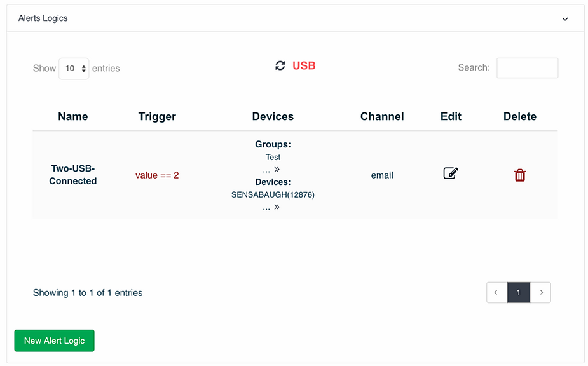Collapse the Alerts Logics panel chevron
This screenshot has width=588, height=366.
click(x=565, y=19)
